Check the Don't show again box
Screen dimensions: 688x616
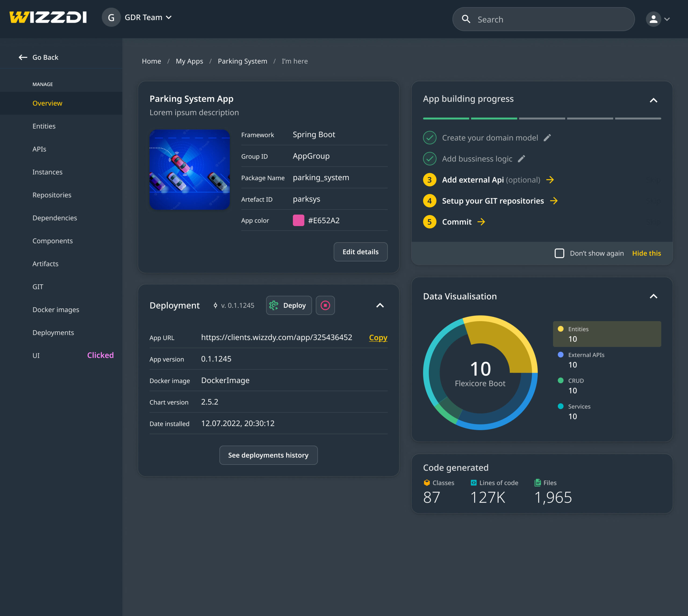559,253
